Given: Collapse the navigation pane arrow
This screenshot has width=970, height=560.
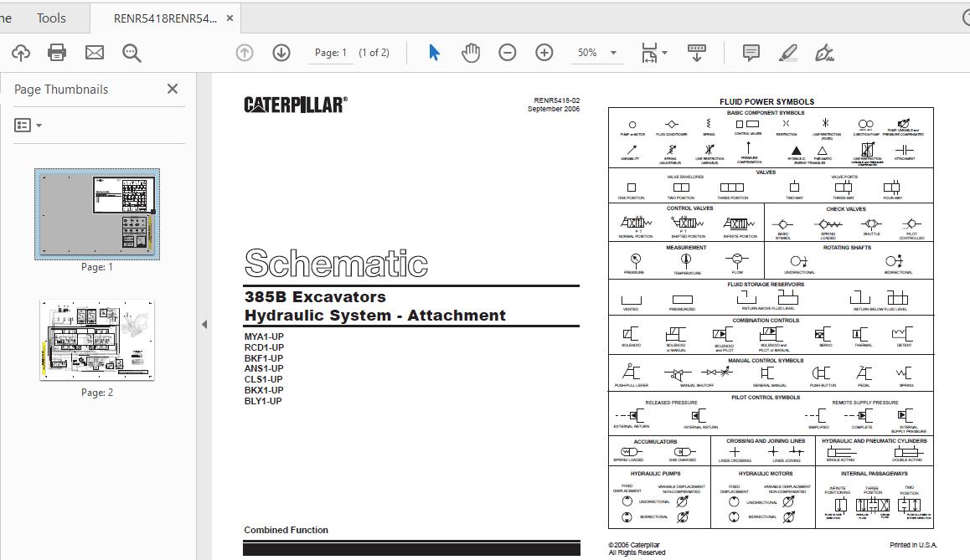Looking at the screenshot, I should [x=204, y=324].
